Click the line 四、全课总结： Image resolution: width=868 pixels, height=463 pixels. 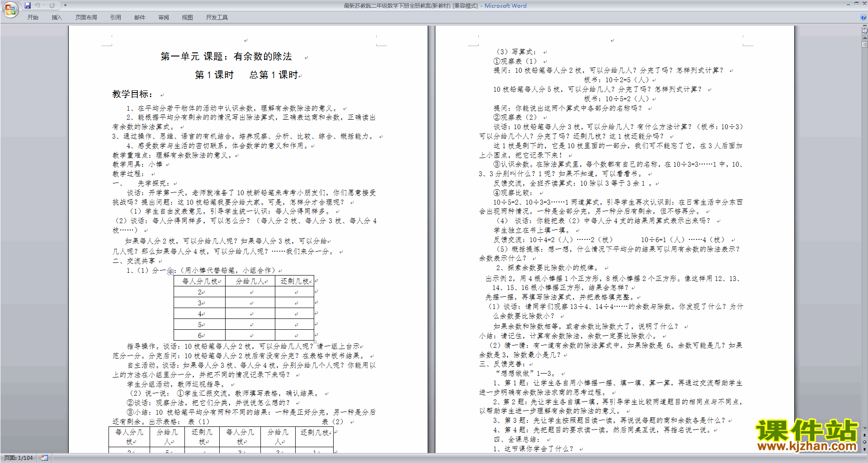516,440
